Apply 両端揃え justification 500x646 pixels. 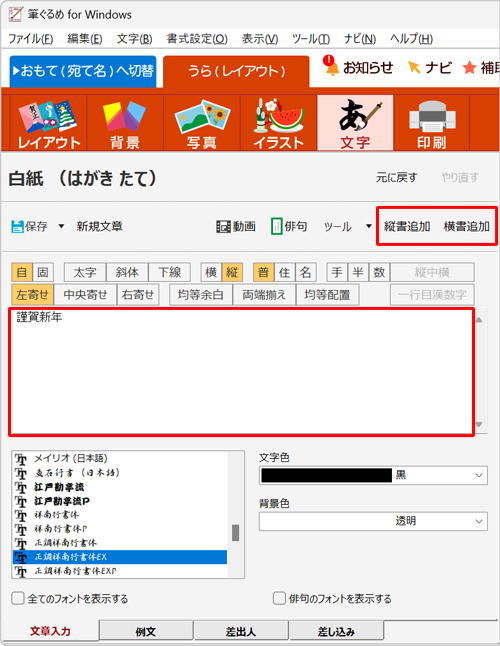264,295
